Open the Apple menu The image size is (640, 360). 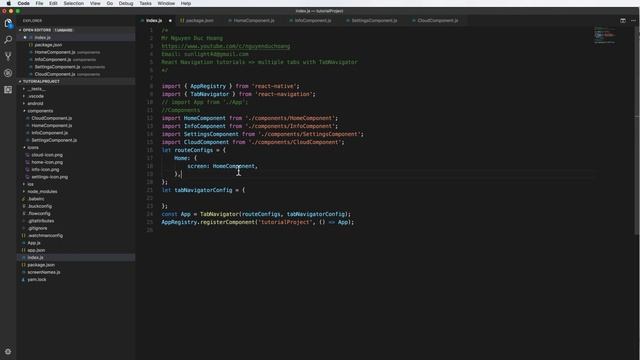click(x=8, y=3)
